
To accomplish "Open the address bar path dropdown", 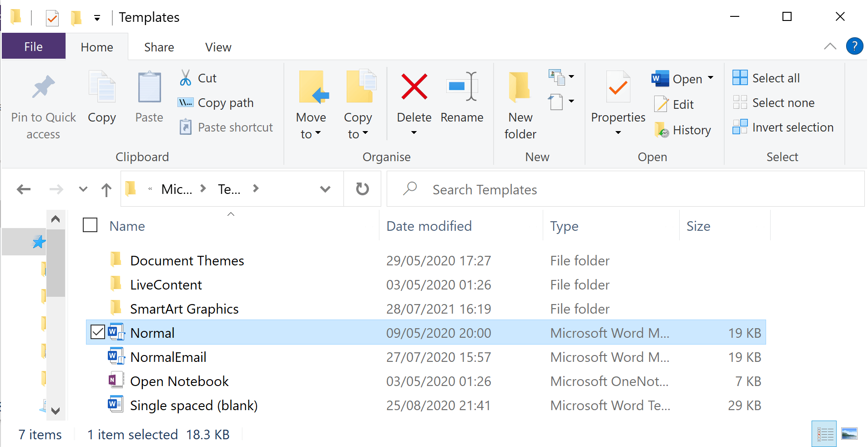I will (x=325, y=188).
